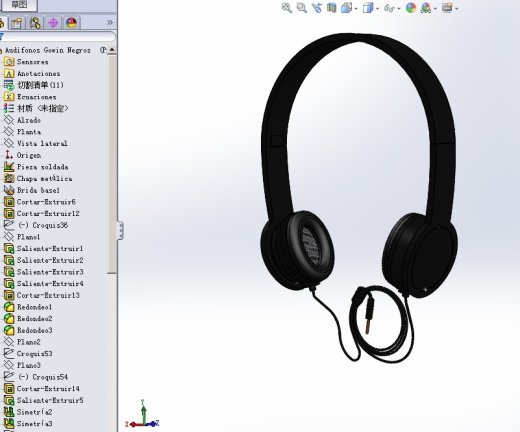Viewport: 520px width, 432px height.
Task: Select the Anotaciones folder icon
Action: 9,74
